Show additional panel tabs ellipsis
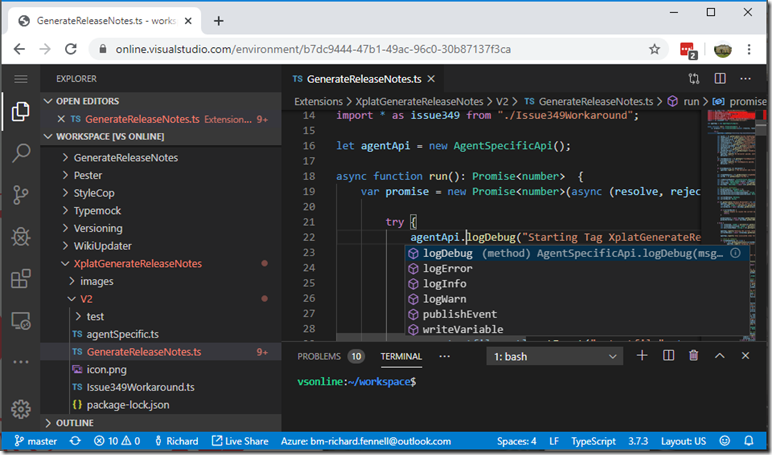Image resolution: width=772 pixels, height=455 pixels. click(444, 356)
